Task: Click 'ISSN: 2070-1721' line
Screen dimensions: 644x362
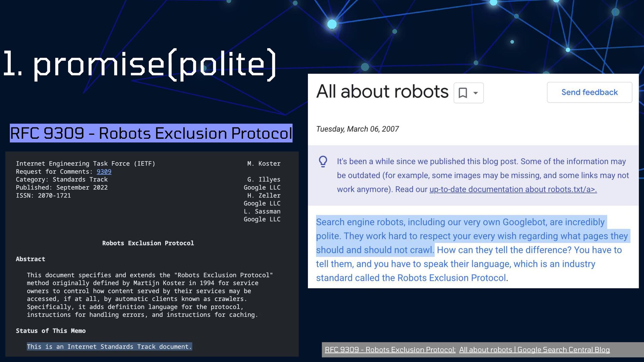Action: click(43, 195)
